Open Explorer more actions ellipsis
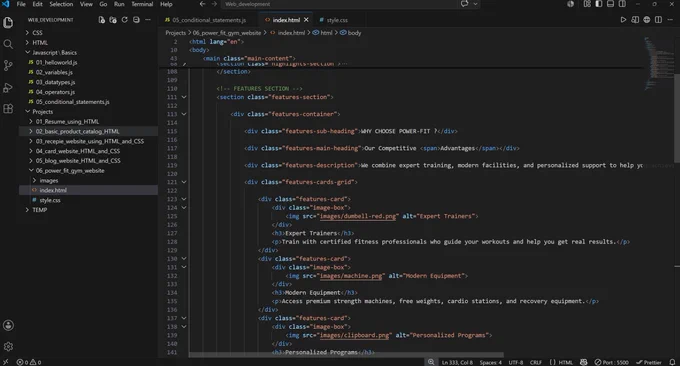Image resolution: width=680 pixels, height=366 pixels. [148, 20]
